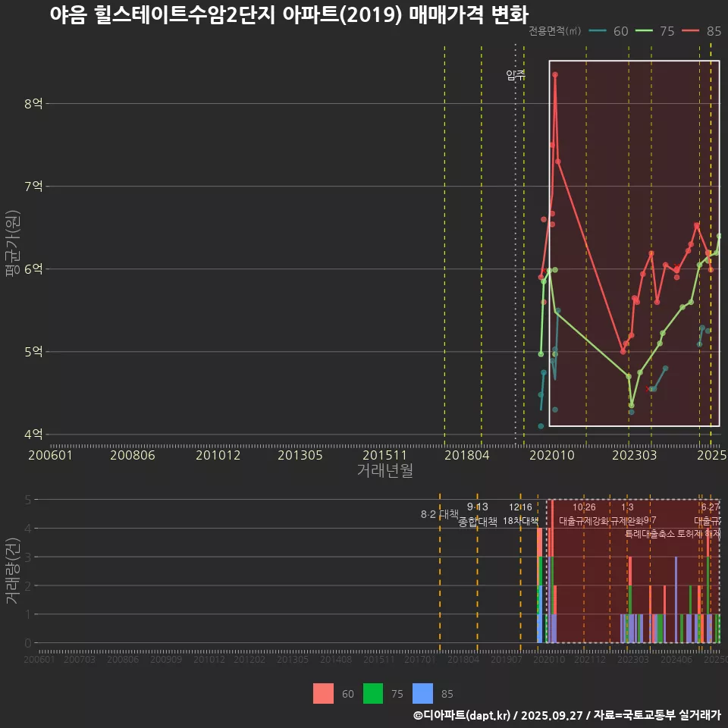Click the 12·16 18차대책 annotation
The image size is (728, 728).
click(520, 514)
